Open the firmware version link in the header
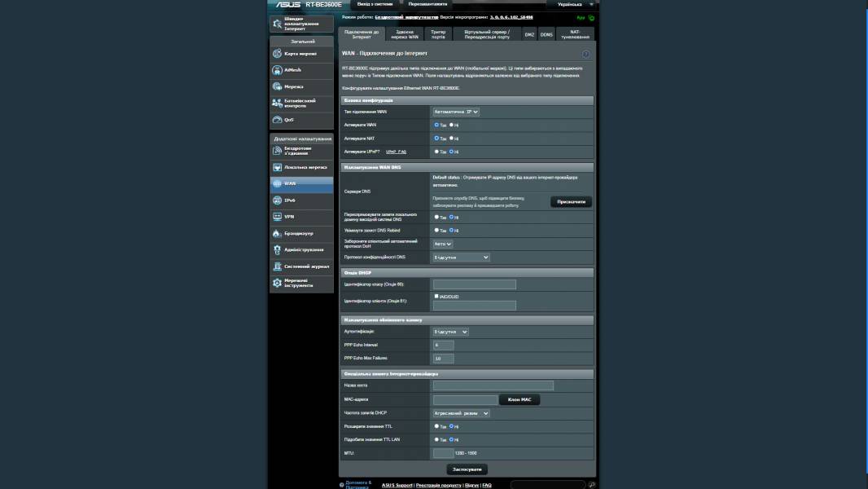 pos(511,18)
